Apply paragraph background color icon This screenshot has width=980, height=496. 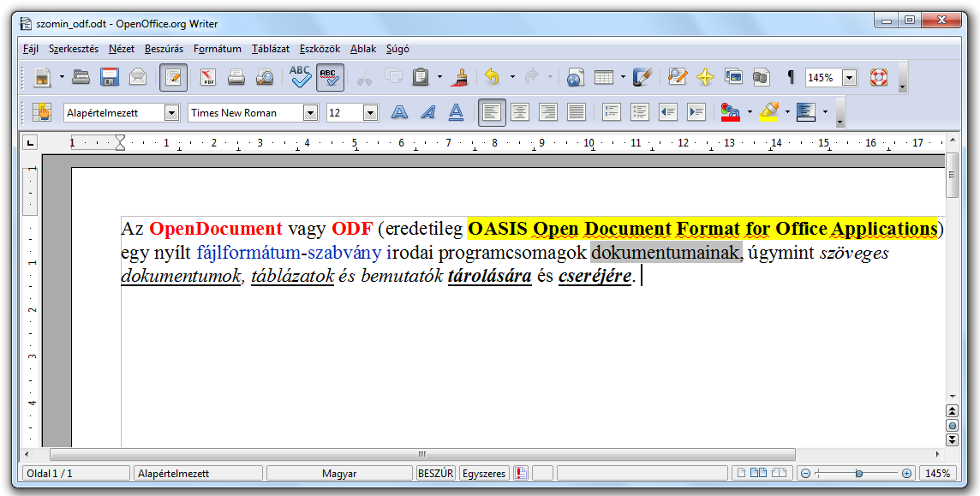click(x=806, y=112)
